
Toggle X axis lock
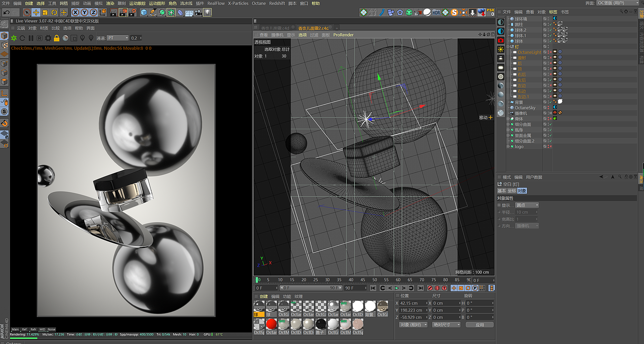(75, 13)
